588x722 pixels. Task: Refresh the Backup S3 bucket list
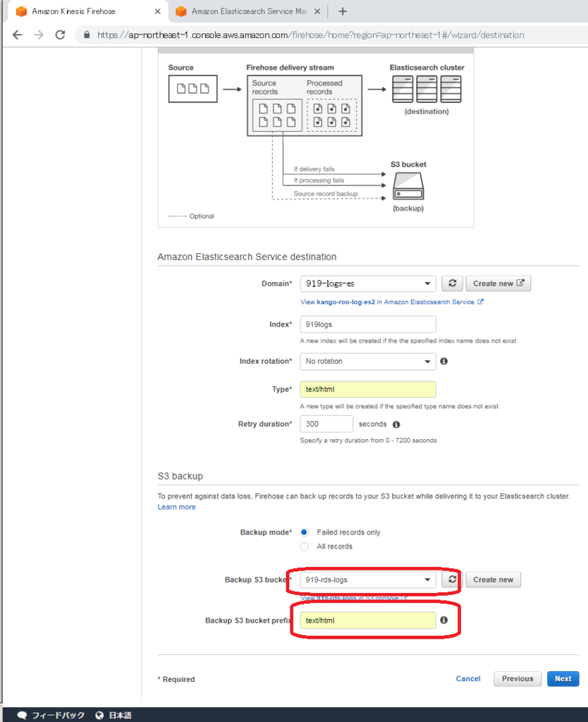[x=452, y=580]
